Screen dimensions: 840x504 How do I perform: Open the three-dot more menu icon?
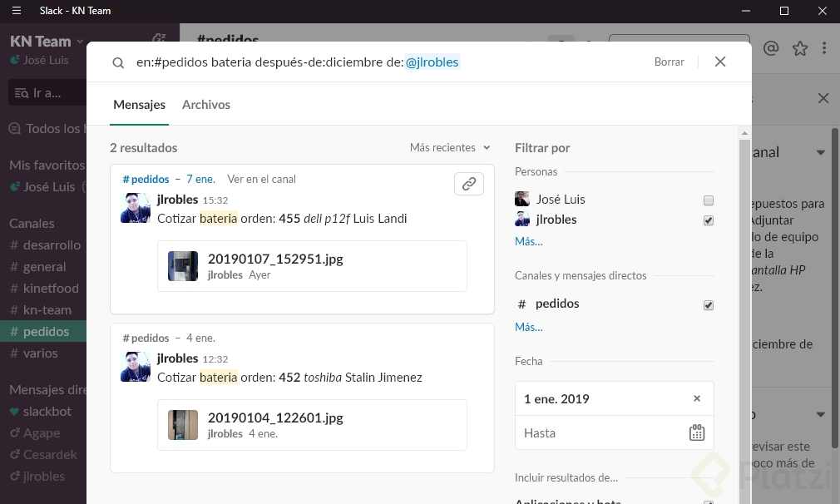coord(824,48)
